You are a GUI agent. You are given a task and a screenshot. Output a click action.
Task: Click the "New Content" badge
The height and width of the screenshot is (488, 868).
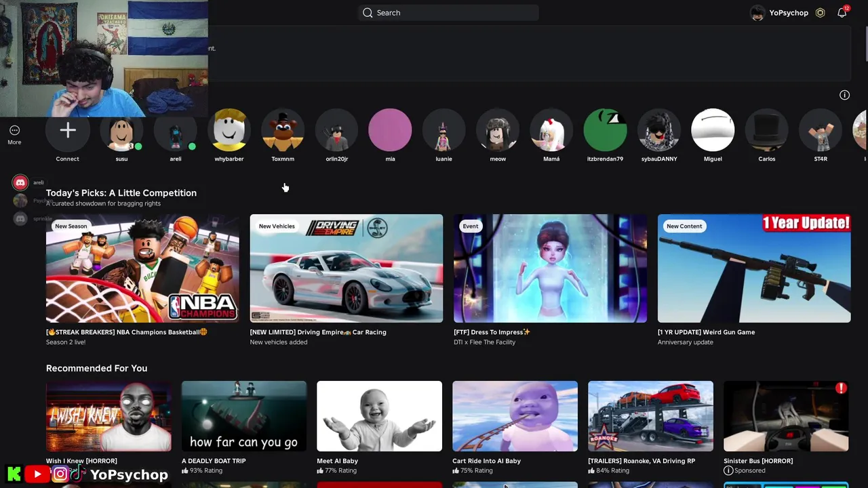pyautogui.click(x=684, y=226)
